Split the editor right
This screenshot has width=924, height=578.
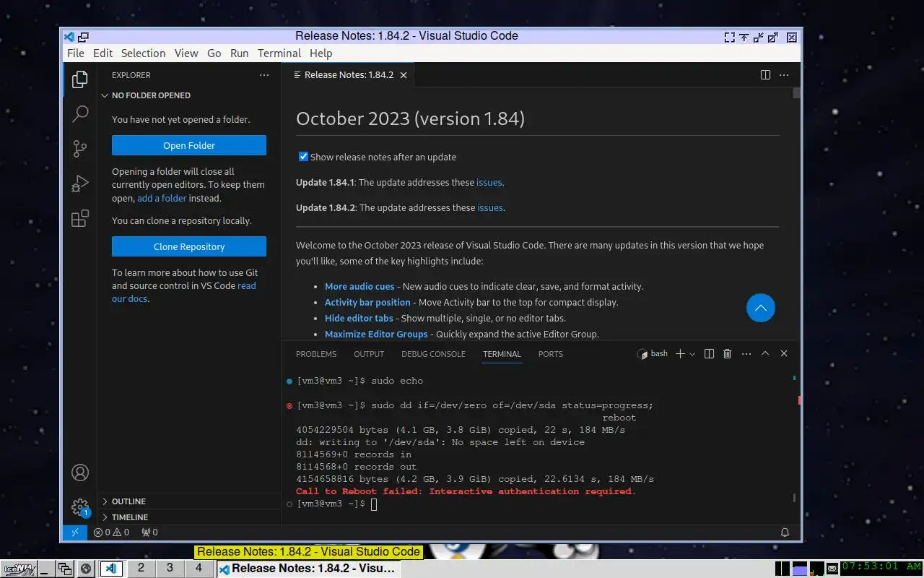(765, 75)
